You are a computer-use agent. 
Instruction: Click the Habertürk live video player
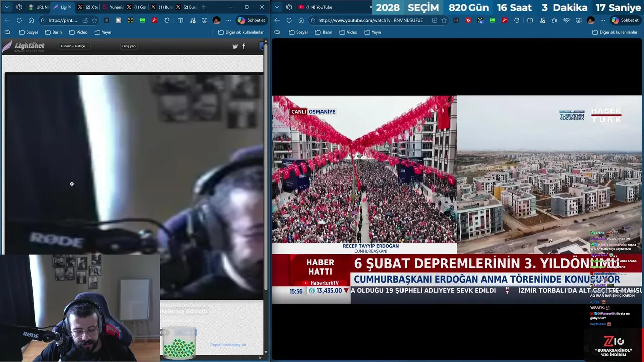coord(457,199)
